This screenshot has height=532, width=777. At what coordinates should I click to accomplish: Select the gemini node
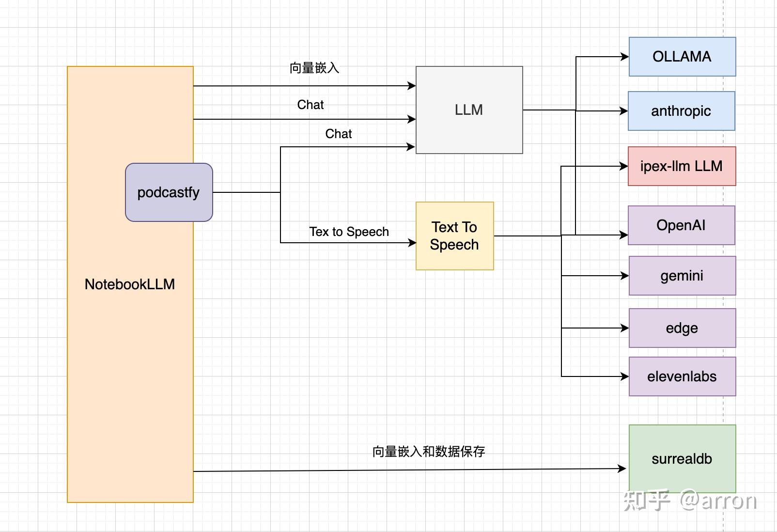click(681, 276)
